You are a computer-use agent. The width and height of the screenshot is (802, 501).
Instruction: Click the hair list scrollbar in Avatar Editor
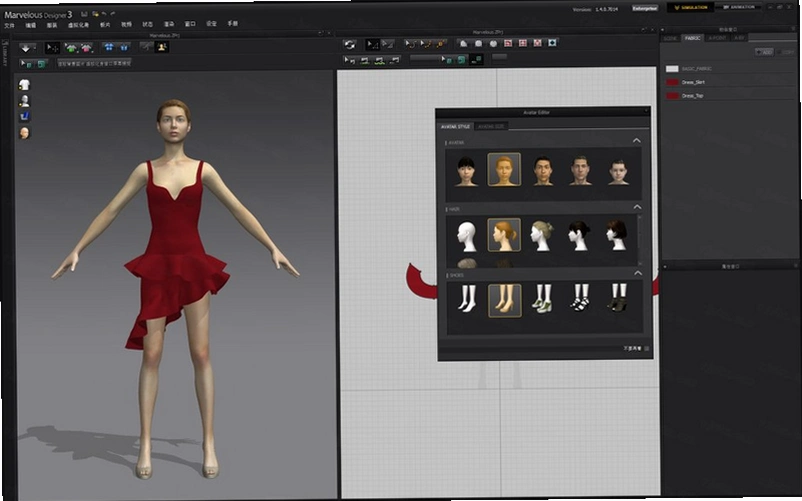640,240
